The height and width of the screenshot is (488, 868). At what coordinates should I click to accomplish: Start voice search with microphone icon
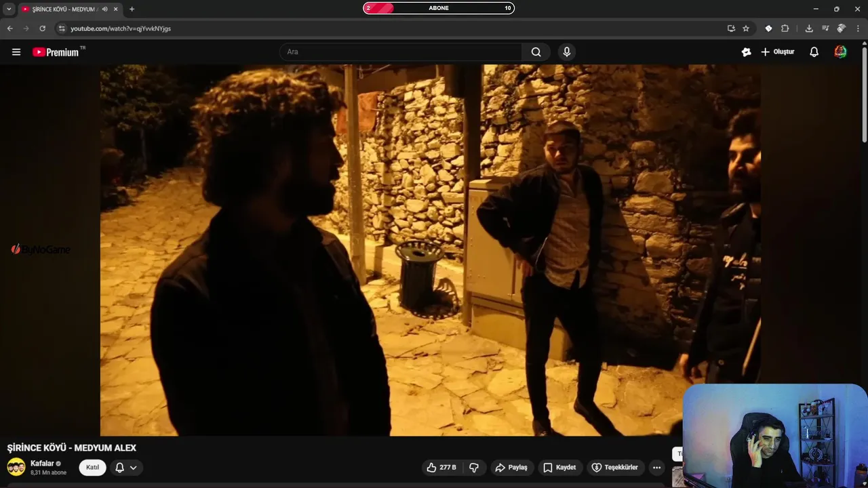pyautogui.click(x=567, y=52)
